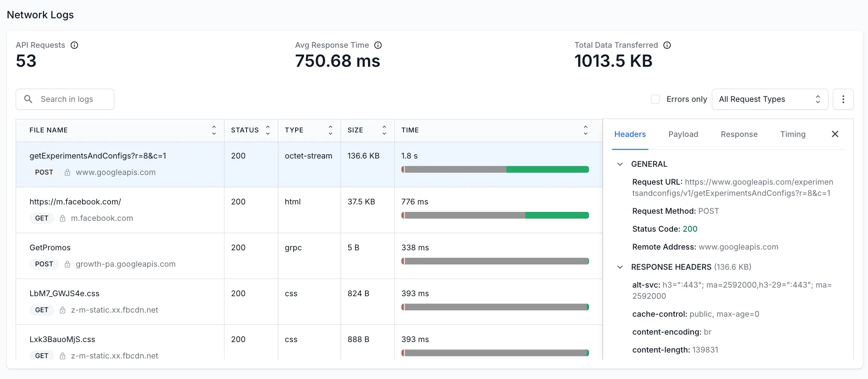Sort table by Status column
This screenshot has width=868, height=379.
tap(267, 130)
